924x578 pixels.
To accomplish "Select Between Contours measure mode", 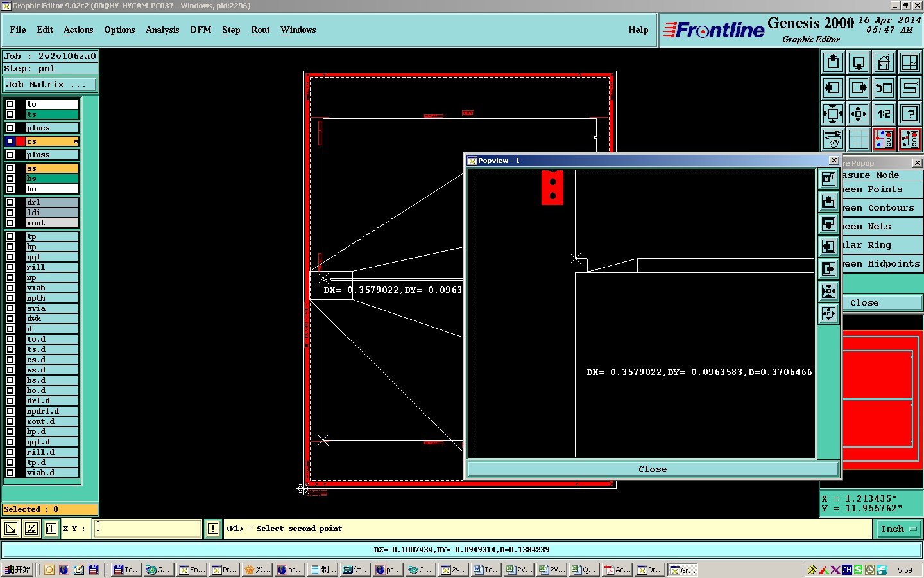I will 882,208.
